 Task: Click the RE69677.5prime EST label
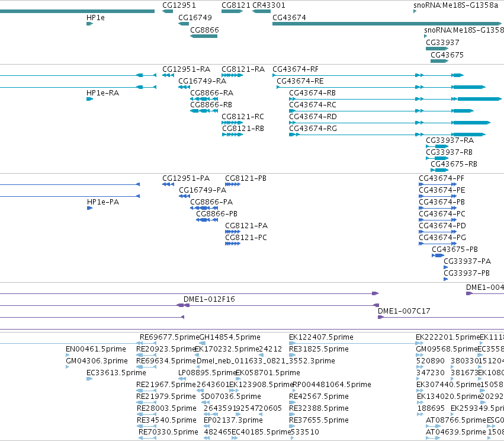pyautogui.click(x=169, y=337)
